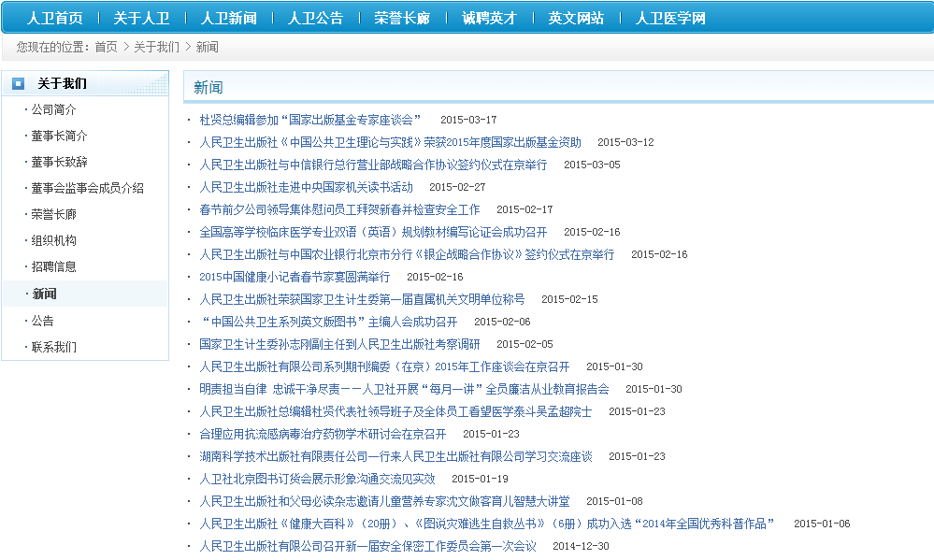Open 董事会监事会成员介绍 sidebar item
This screenshot has width=934, height=560.
pos(87,188)
